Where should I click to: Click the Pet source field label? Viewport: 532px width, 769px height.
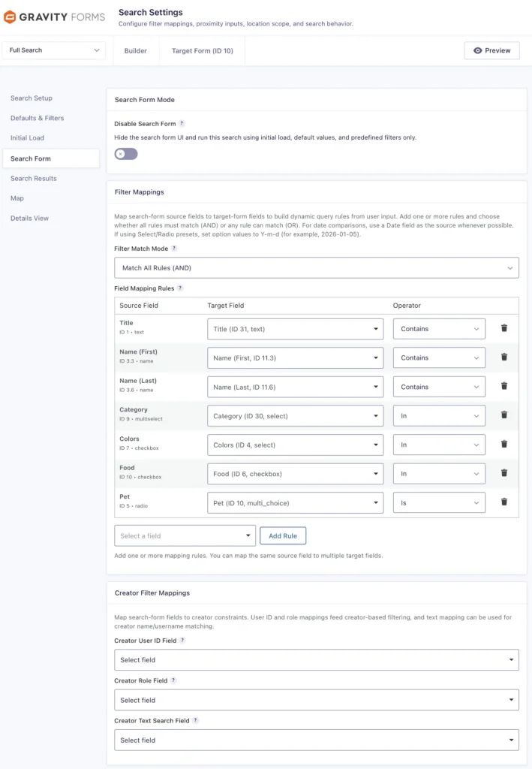click(125, 496)
